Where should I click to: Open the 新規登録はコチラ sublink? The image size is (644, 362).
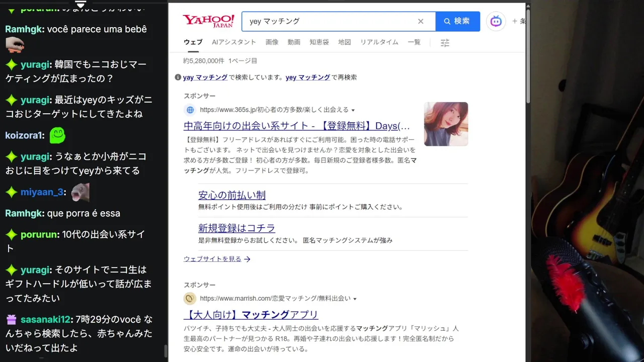[x=236, y=228]
